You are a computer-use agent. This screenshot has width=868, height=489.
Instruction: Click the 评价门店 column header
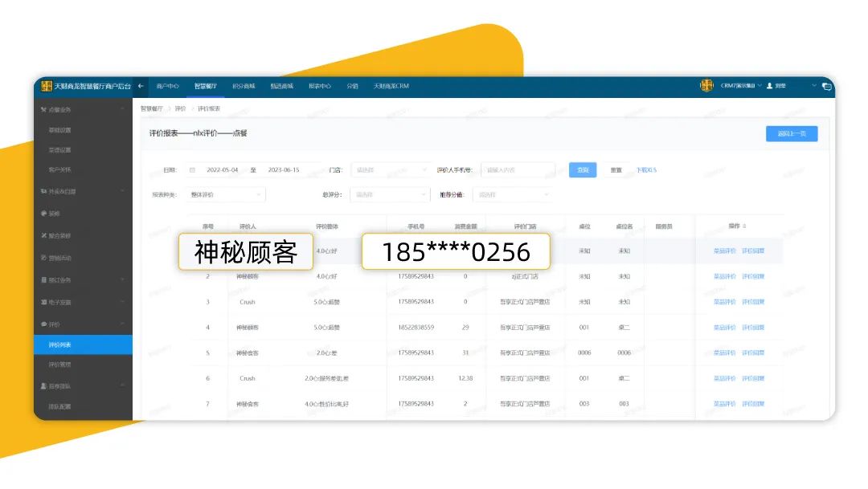coord(525,226)
